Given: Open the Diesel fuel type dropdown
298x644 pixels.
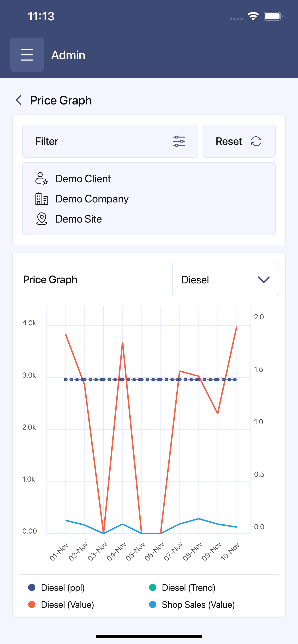Looking at the screenshot, I should click(226, 280).
